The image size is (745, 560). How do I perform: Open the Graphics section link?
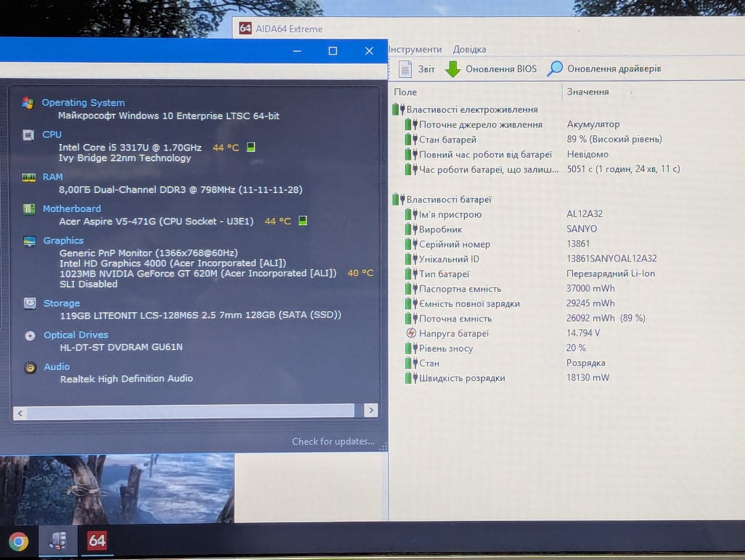tap(63, 241)
